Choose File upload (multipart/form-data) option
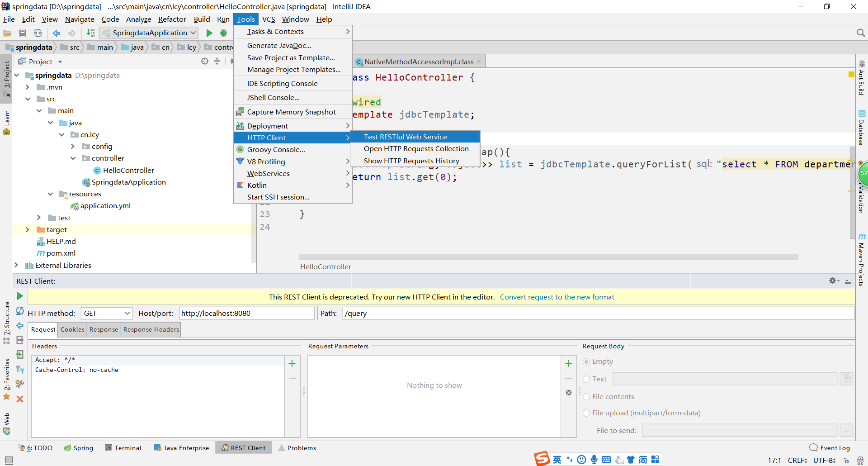868x466 pixels. [x=586, y=413]
